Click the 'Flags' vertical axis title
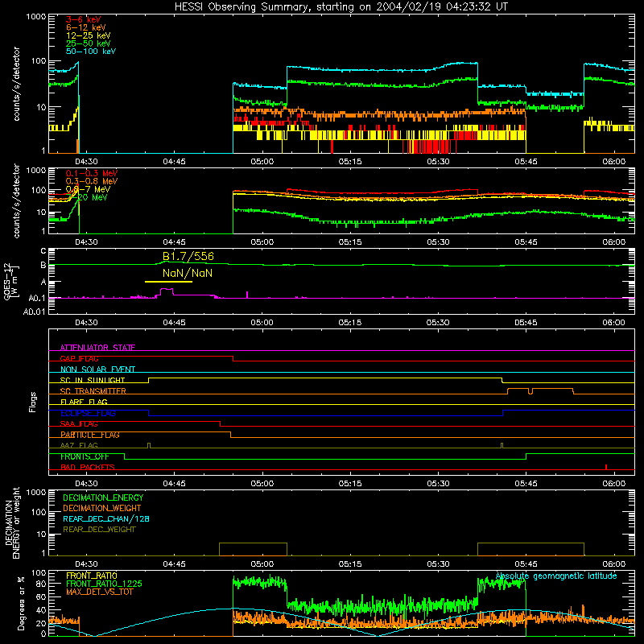This screenshot has height=644, width=644. (32, 402)
